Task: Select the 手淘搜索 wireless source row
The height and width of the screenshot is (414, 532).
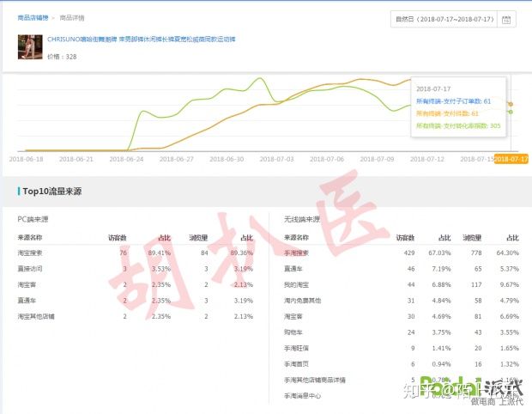Action: (x=402, y=253)
